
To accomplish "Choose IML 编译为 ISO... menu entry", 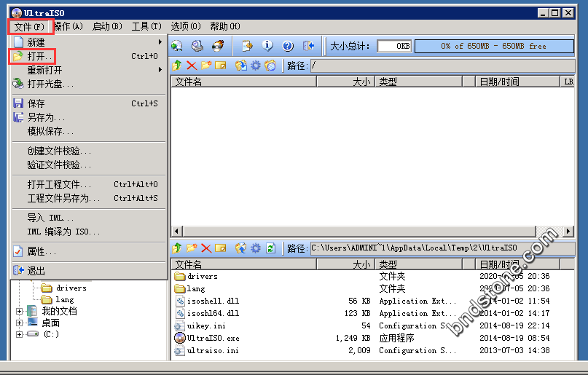I will [x=88, y=232].
